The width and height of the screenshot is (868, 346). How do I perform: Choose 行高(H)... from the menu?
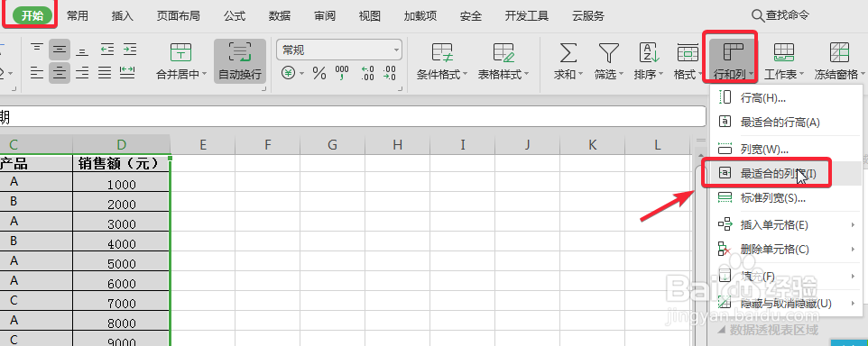tap(786, 98)
